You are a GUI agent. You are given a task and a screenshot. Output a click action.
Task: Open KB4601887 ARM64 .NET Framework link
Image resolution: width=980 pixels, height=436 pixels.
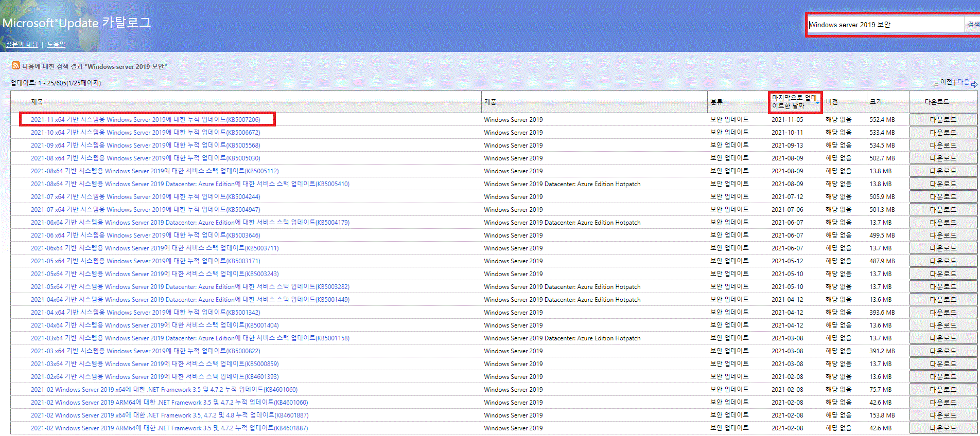(x=169, y=428)
